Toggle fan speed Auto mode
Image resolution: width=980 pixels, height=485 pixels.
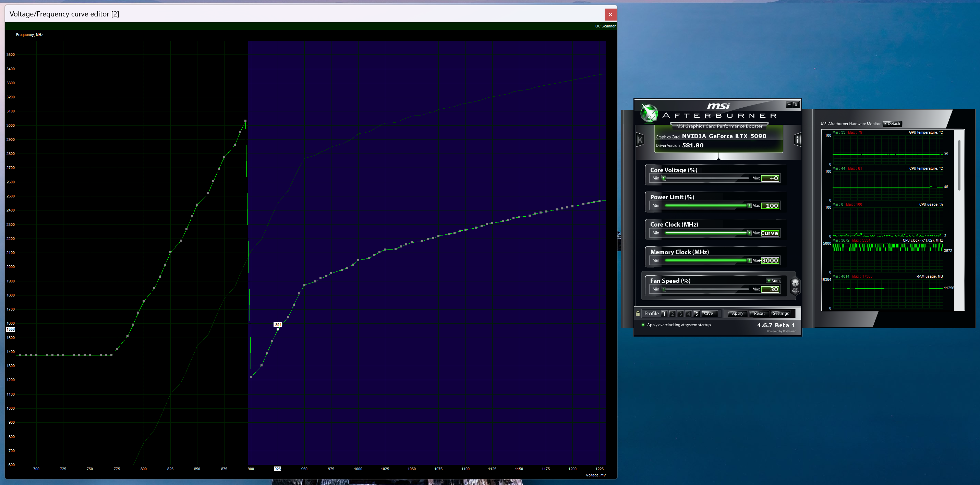click(773, 281)
